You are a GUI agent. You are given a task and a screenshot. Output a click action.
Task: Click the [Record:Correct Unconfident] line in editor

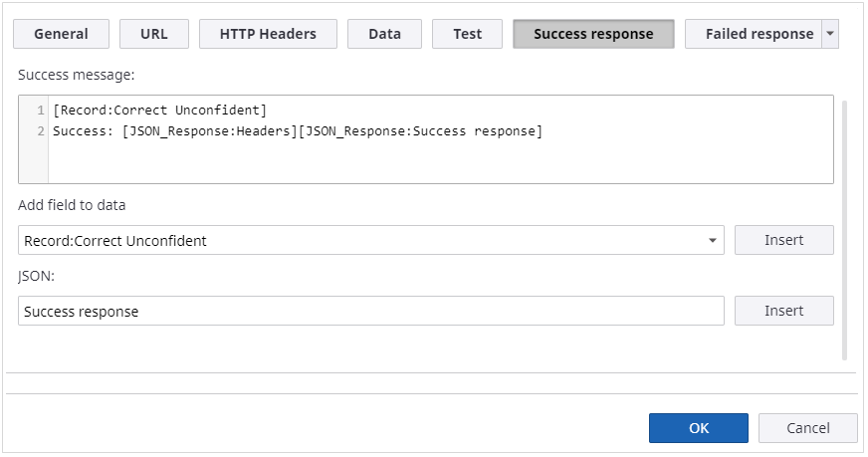click(159, 111)
